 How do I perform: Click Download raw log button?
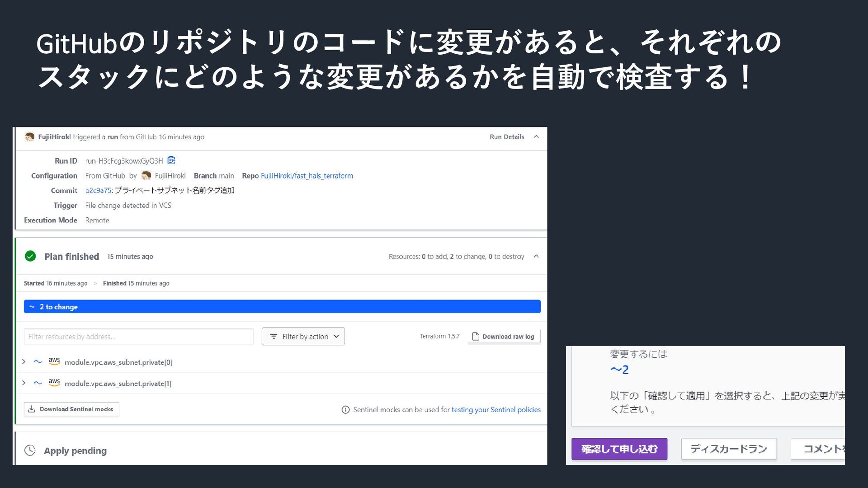(504, 337)
